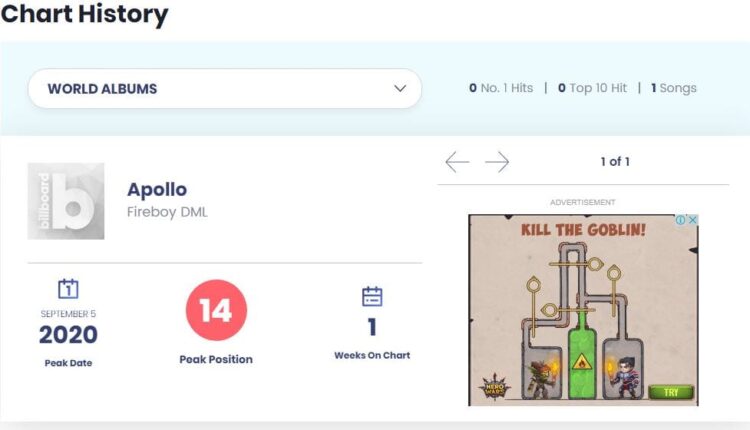Click the Billboard album cover thumbnail

66,201
